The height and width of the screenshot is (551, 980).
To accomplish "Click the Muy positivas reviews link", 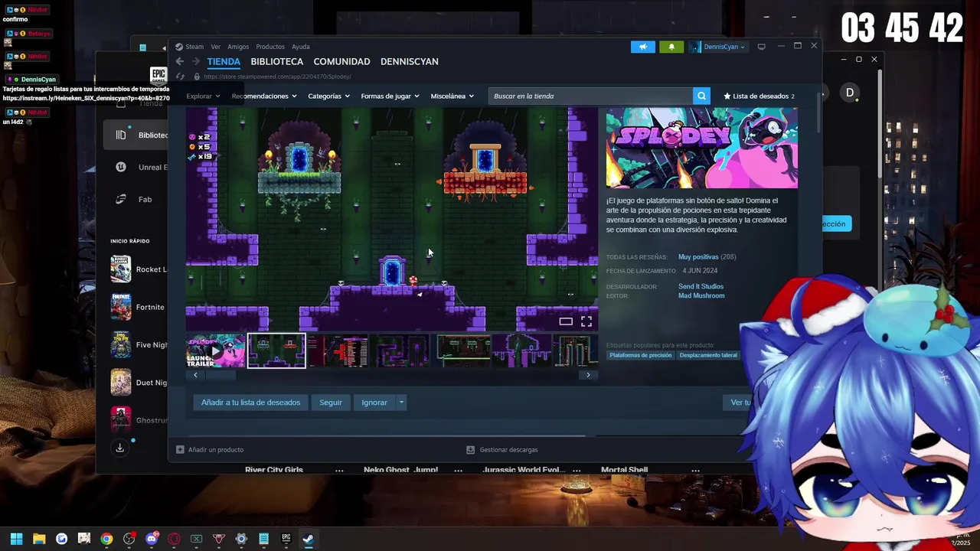I will click(698, 257).
